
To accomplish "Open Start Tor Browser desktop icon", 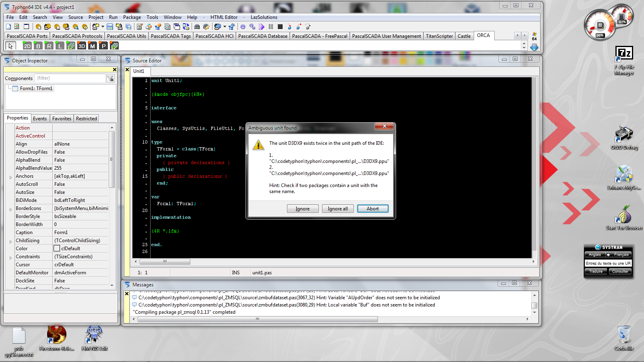I will click(624, 217).
